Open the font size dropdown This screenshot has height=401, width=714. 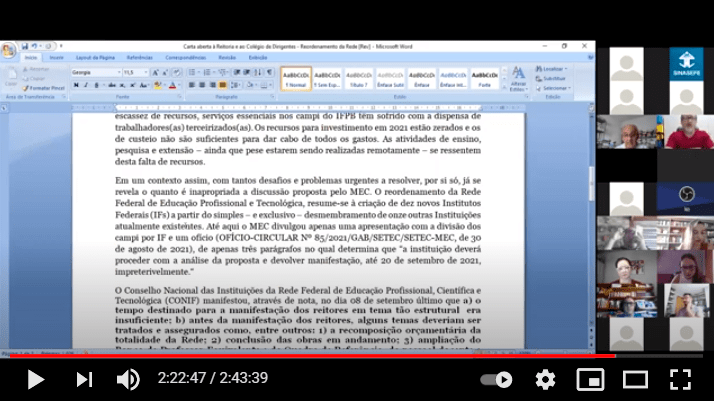tap(145, 72)
